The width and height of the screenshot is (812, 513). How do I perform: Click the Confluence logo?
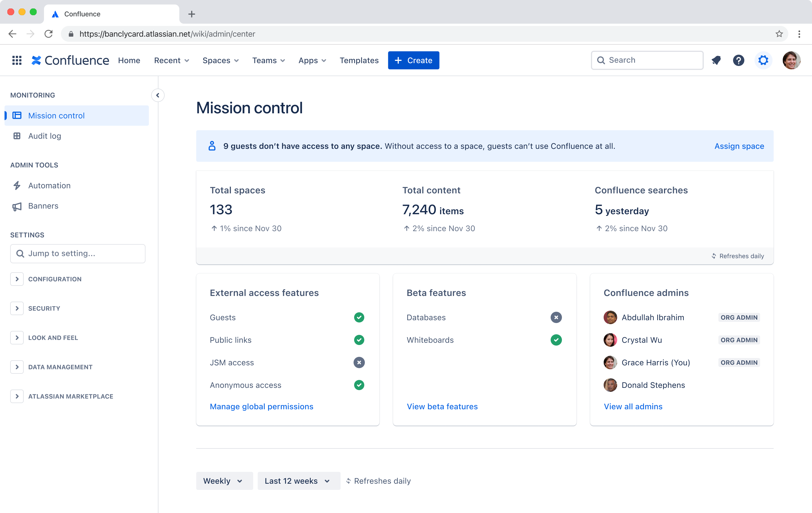coord(70,60)
